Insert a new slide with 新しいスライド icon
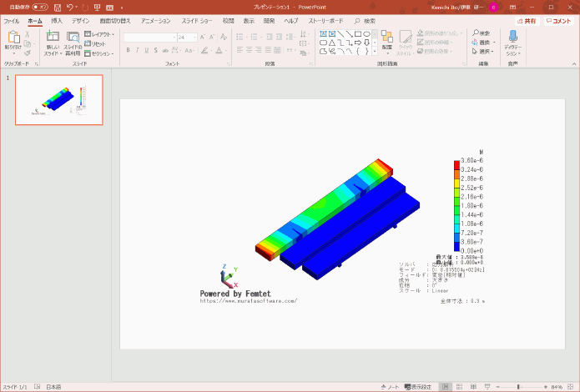Image resolution: width=580 pixels, height=392 pixels. 53,40
